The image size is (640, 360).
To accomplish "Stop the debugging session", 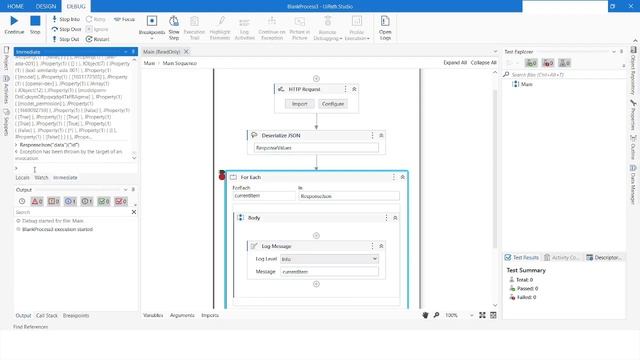I will pos(35,24).
